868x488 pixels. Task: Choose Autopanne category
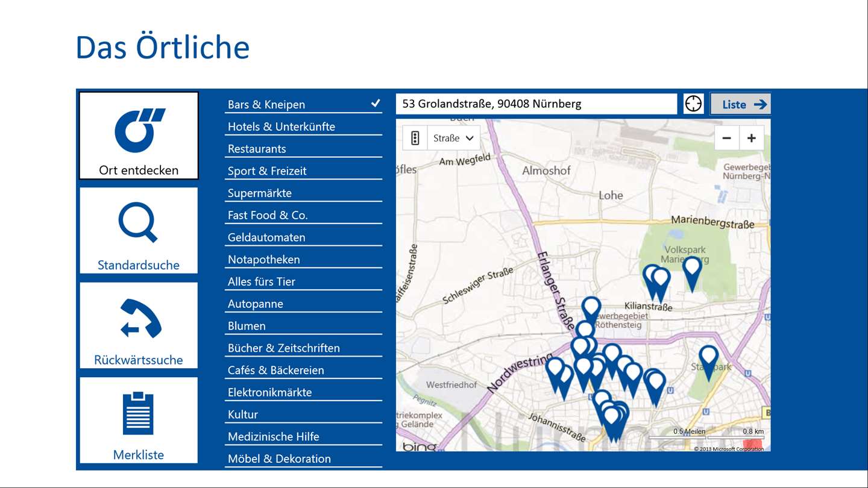pyautogui.click(x=304, y=304)
